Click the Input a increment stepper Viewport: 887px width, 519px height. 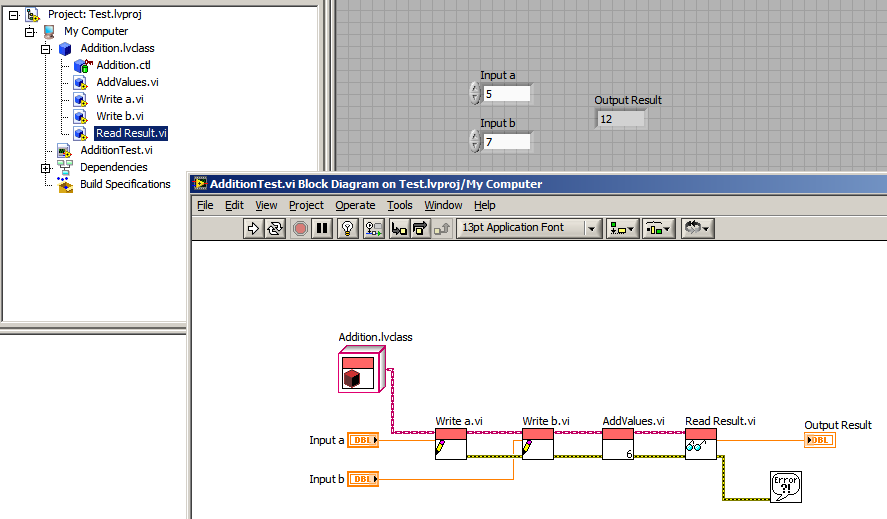[x=475, y=89]
